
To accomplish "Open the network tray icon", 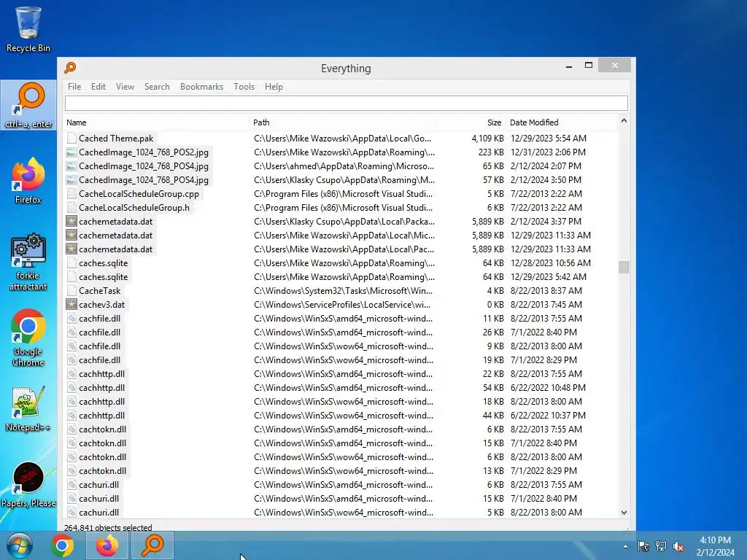I will (661, 546).
